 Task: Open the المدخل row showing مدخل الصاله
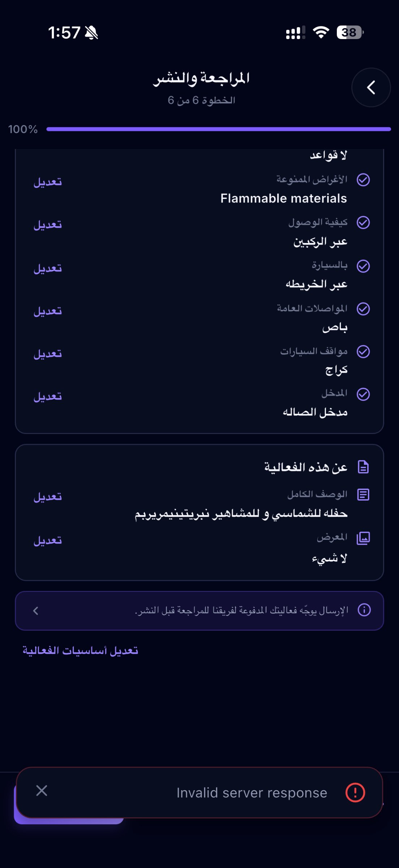199,402
